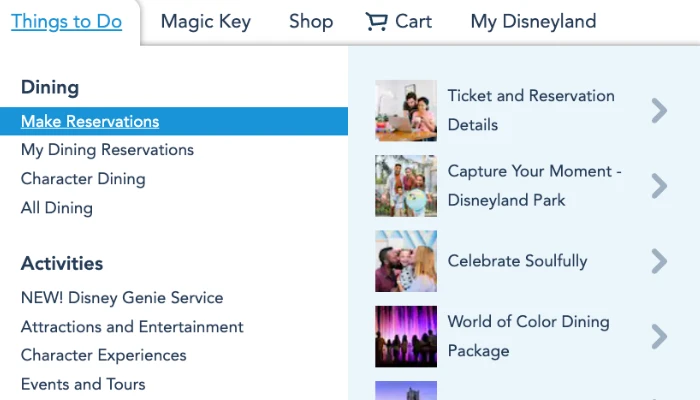Click Capture Your Moment family photo thumbnail
This screenshot has height=400, width=700.
pos(406,186)
